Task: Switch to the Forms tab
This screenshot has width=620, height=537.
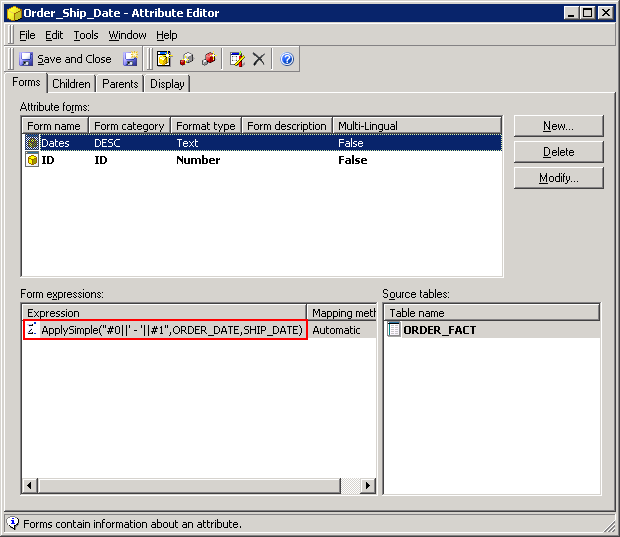Action: (x=26, y=82)
